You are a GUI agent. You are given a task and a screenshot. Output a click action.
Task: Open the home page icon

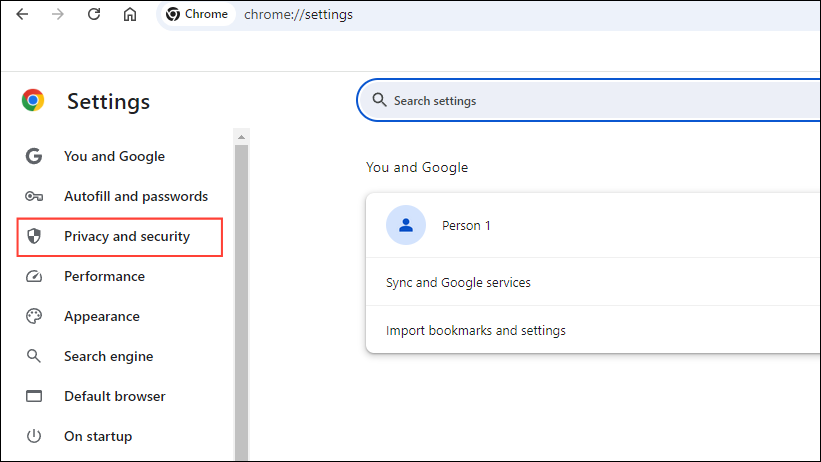[130, 14]
